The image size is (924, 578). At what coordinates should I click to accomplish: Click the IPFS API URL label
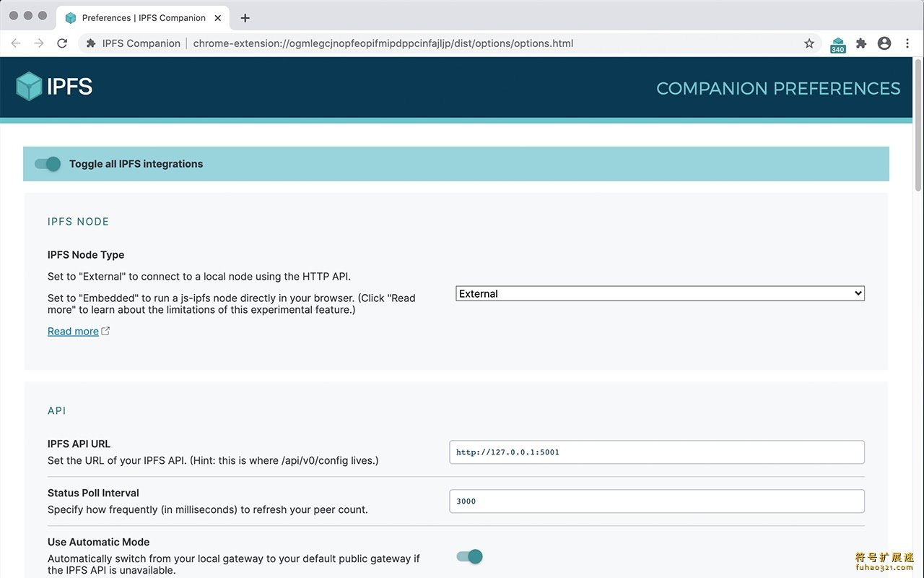tap(79, 444)
